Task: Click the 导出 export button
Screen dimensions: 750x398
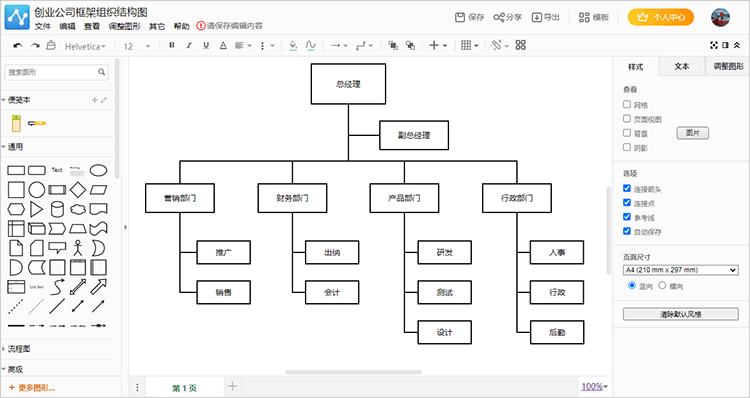Action: (x=545, y=18)
